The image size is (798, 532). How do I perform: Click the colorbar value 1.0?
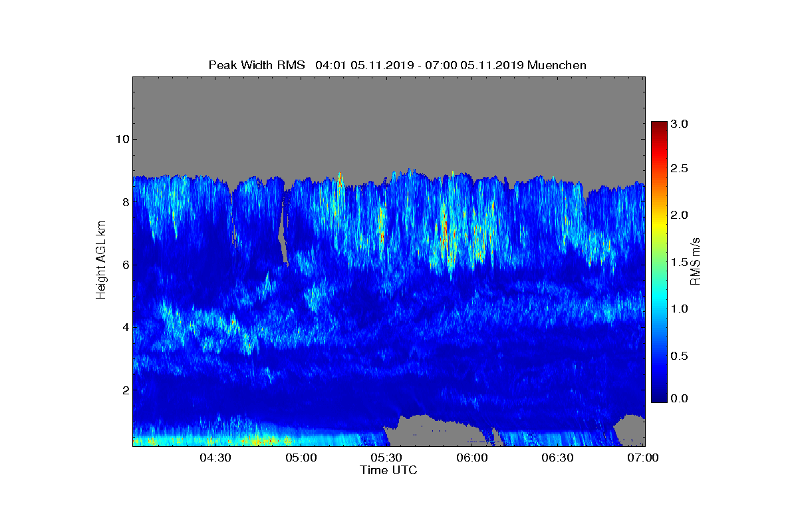tap(679, 309)
